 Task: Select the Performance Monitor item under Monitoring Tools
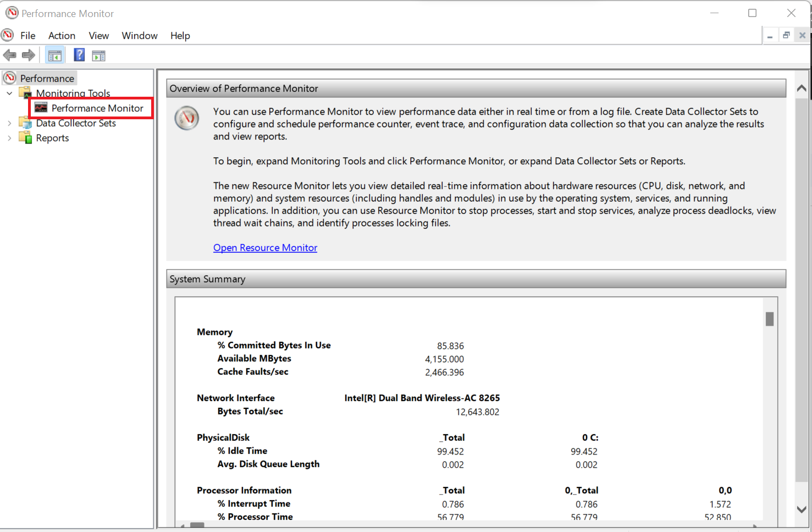[x=97, y=108]
